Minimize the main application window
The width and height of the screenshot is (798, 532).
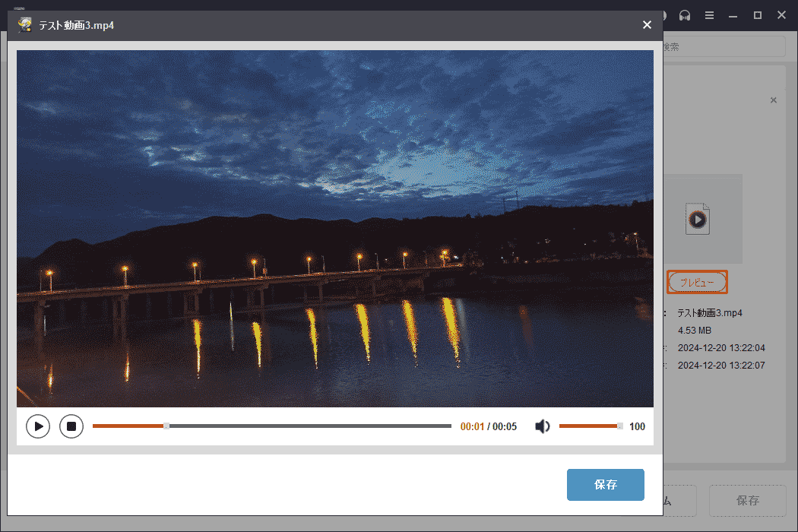click(x=733, y=15)
